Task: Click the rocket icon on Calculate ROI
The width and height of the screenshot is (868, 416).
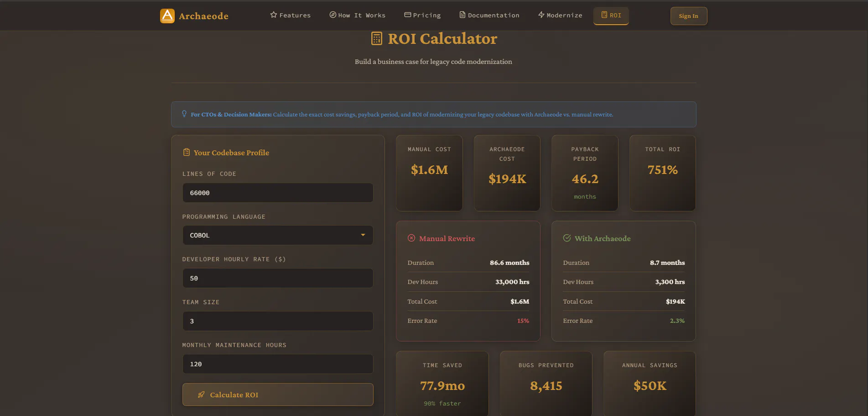Action: [201, 395]
